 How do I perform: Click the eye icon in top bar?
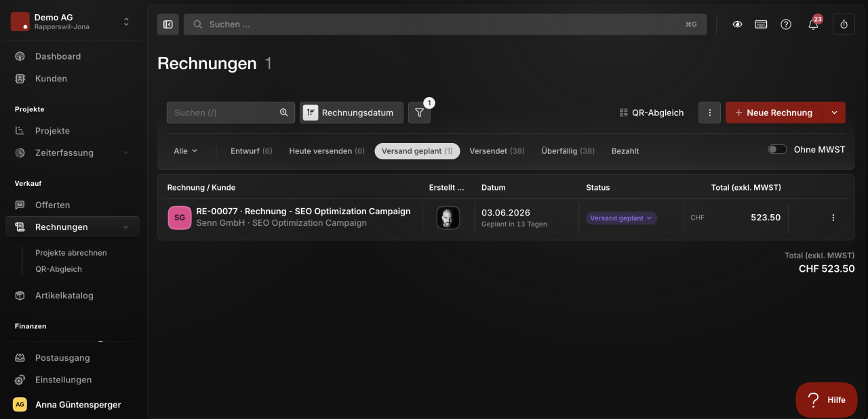pyautogui.click(x=737, y=24)
